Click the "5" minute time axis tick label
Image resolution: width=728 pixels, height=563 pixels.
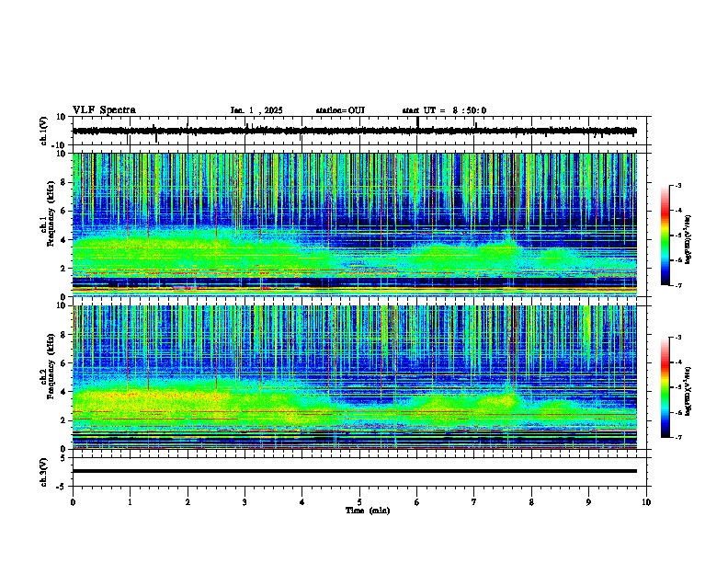point(359,502)
